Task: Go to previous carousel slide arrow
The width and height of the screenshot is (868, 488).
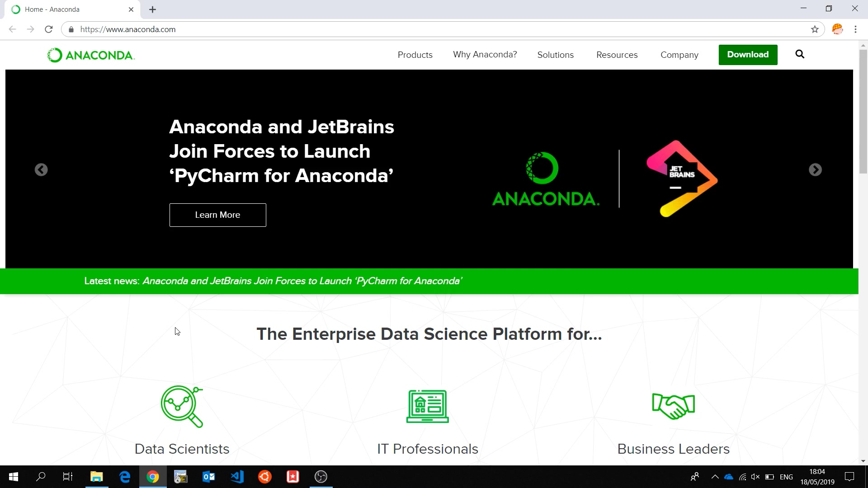Action: [41, 169]
